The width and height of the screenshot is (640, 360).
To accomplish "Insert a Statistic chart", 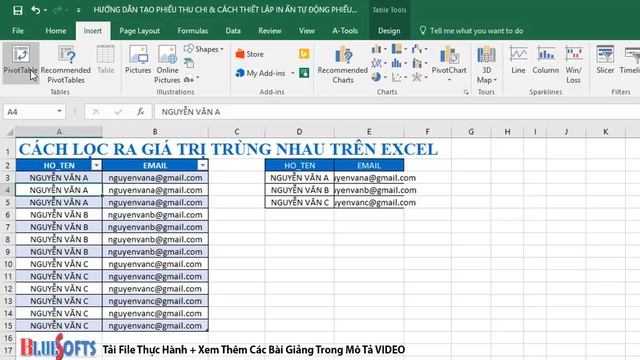I will [x=399, y=63].
